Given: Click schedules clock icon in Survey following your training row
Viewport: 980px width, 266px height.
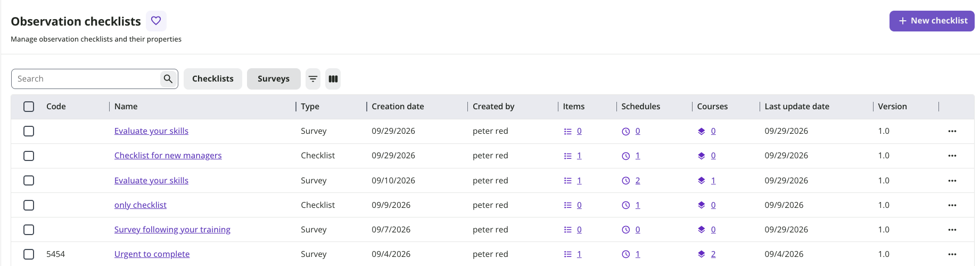Looking at the screenshot, I should pos(626,230).
